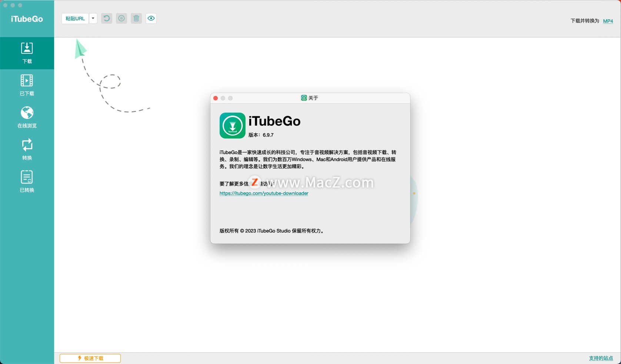Click the company description paragraph in About
Image resolution: width=621 pixels, height=364 pixels.
(308, 159)
